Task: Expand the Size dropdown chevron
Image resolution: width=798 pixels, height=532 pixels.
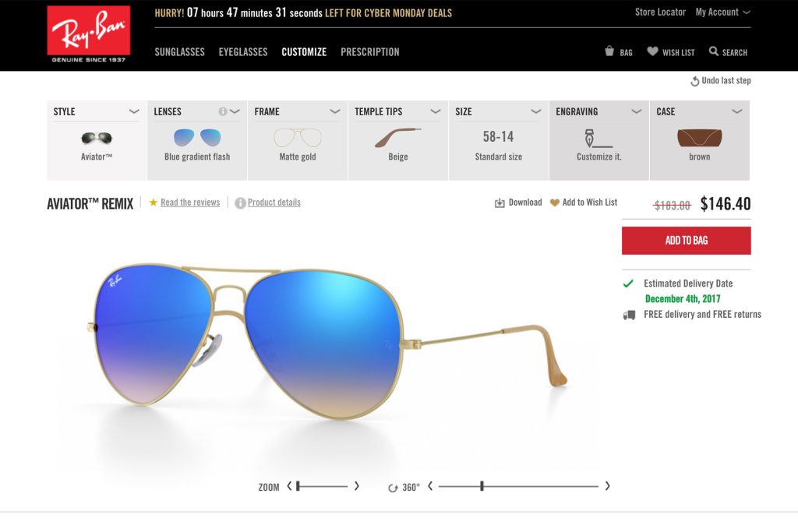Action: tap(536, 111)
